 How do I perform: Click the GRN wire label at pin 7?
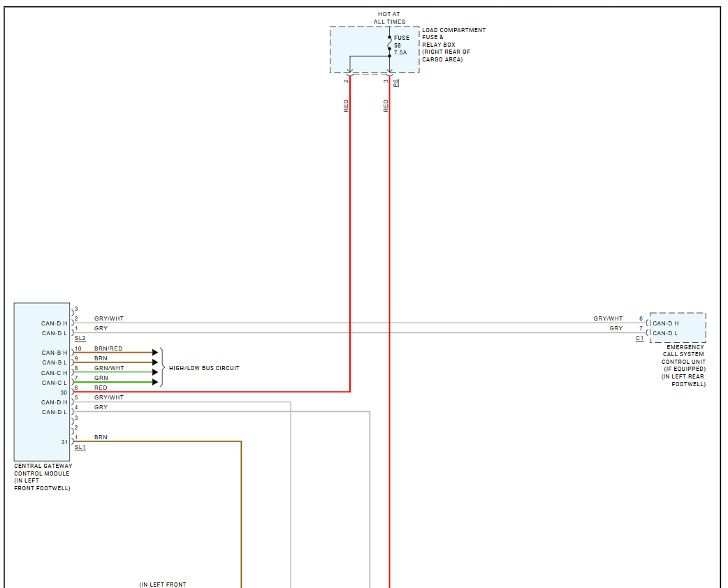click(101, 378)
